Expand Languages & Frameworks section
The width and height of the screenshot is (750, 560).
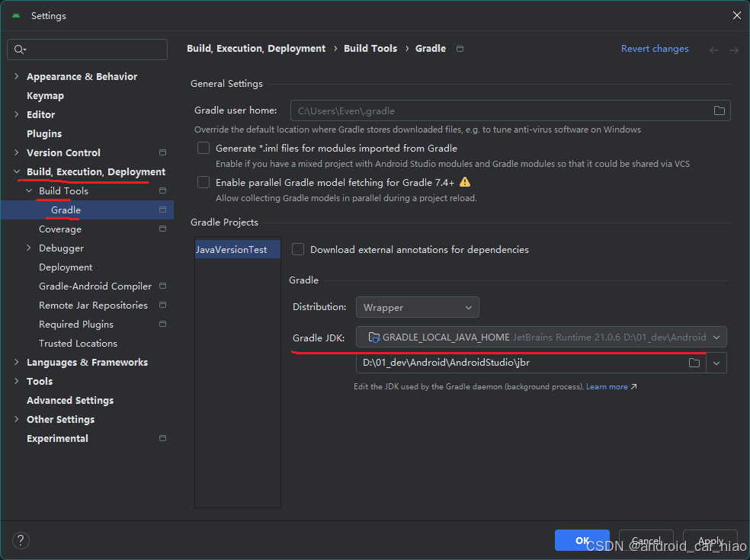(x=17, y=362)
